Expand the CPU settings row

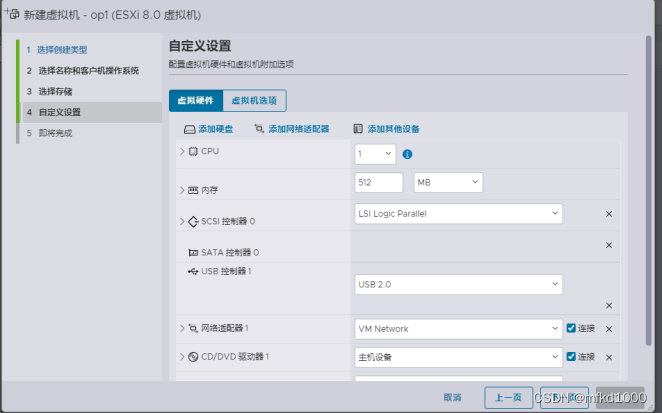pos(182,151)
